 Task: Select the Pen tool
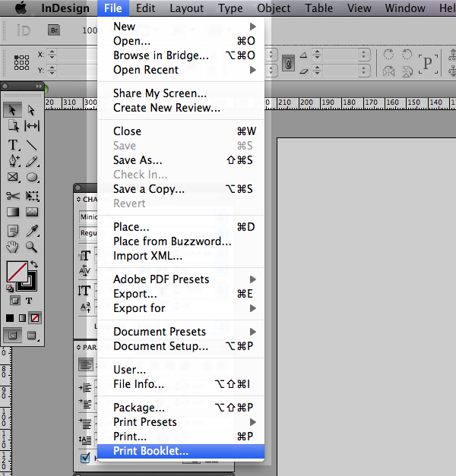click(x=14, y=161)
